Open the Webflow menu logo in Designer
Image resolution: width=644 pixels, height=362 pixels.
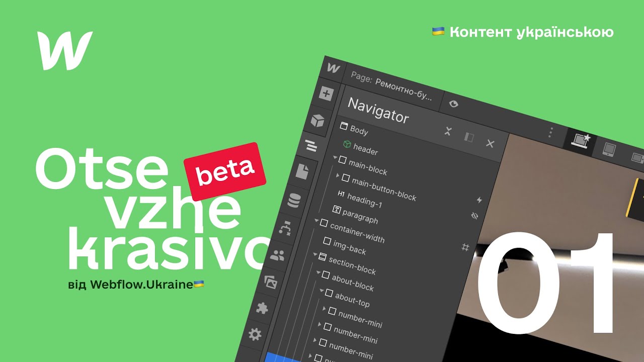click(333, 68)
